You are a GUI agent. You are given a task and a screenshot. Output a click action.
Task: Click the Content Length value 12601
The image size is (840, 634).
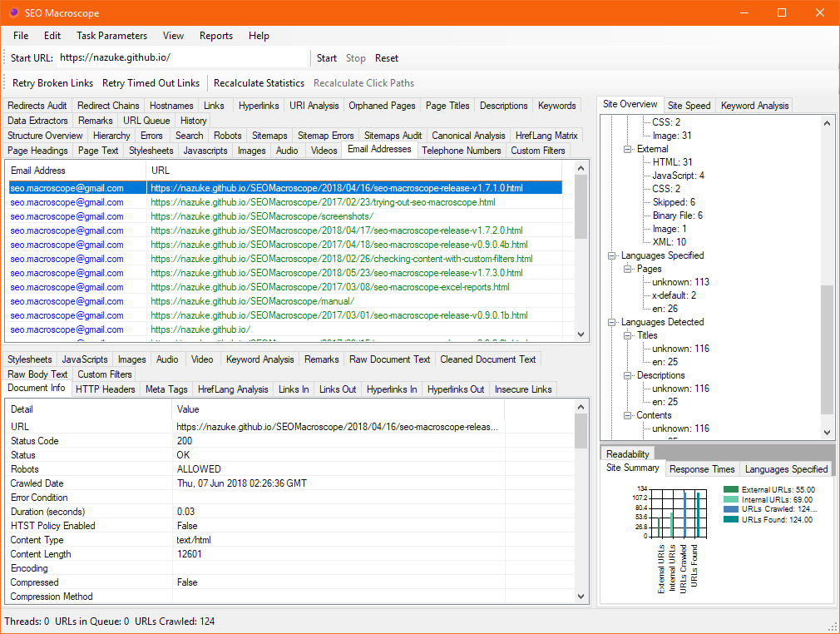click(x=189, y=554)
